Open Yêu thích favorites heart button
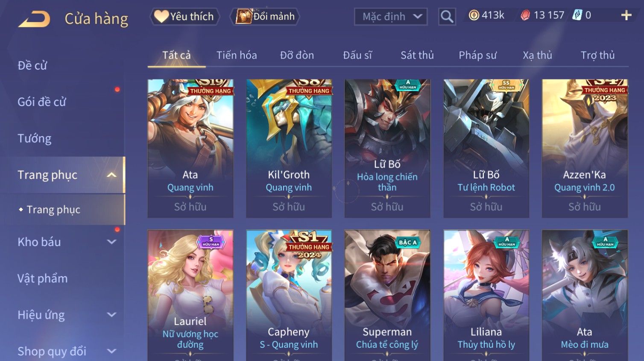Viewport: 644px width, 361px height. pyautogui.click(x=184, y=17)
